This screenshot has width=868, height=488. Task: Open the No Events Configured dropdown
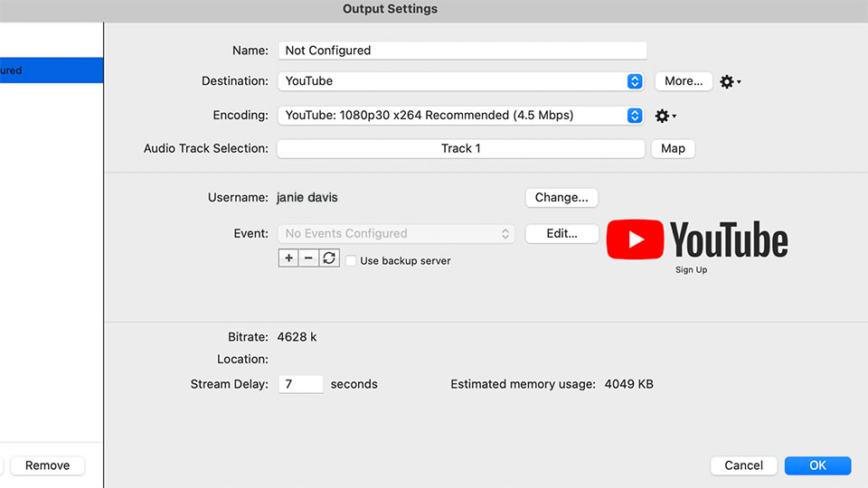[x=396, y=233]
